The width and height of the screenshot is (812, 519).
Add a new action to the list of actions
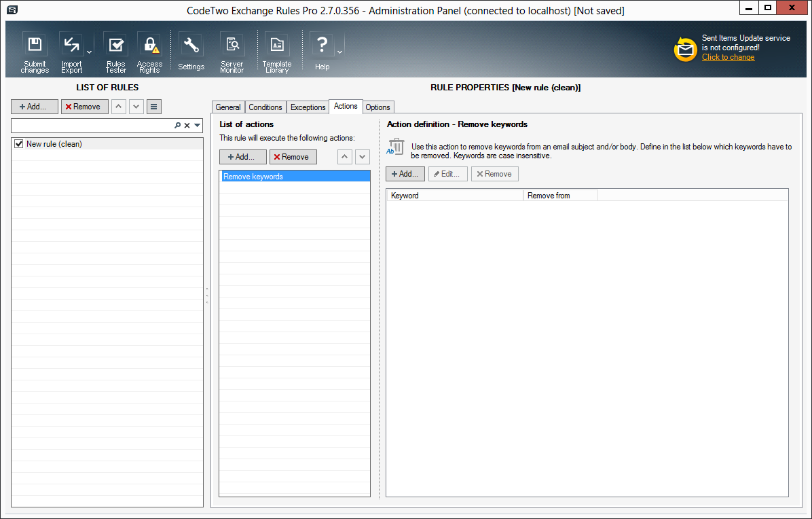243,157
